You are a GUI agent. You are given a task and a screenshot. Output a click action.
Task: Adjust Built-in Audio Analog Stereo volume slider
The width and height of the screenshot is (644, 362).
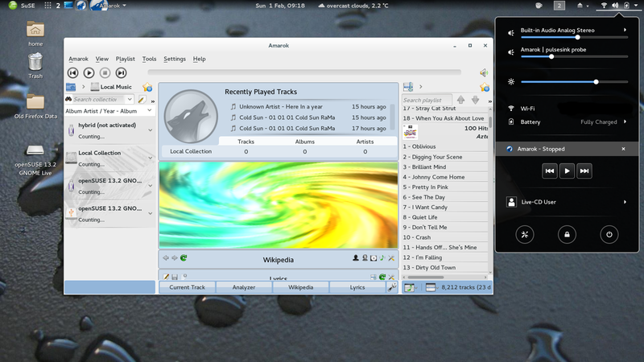(574, 37)
